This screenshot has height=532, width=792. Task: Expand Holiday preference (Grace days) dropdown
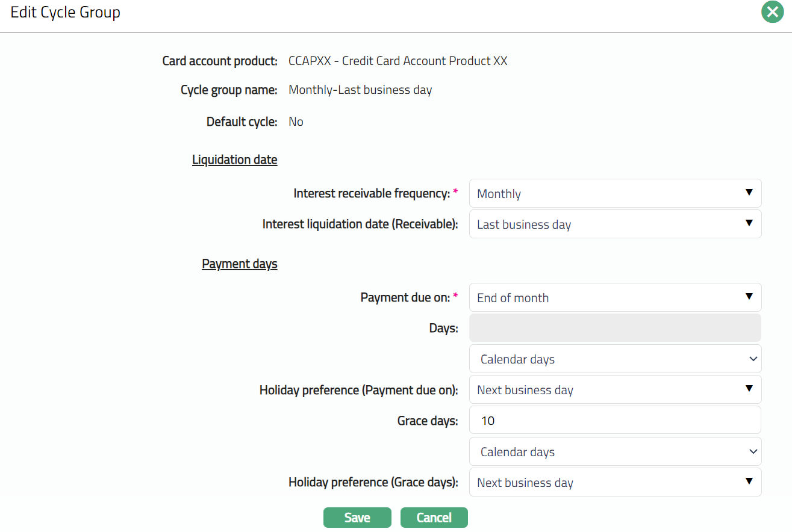(x=615, y=483)
